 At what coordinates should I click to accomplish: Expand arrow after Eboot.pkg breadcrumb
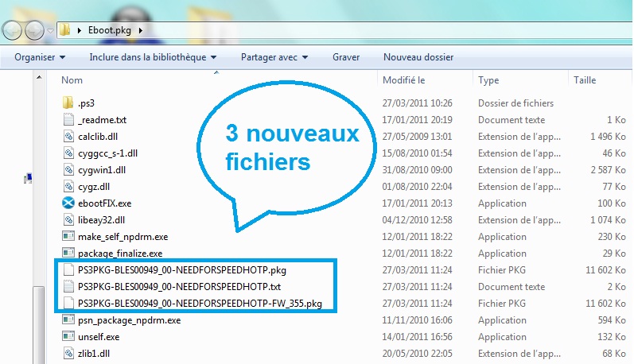[x=140, y=30]
